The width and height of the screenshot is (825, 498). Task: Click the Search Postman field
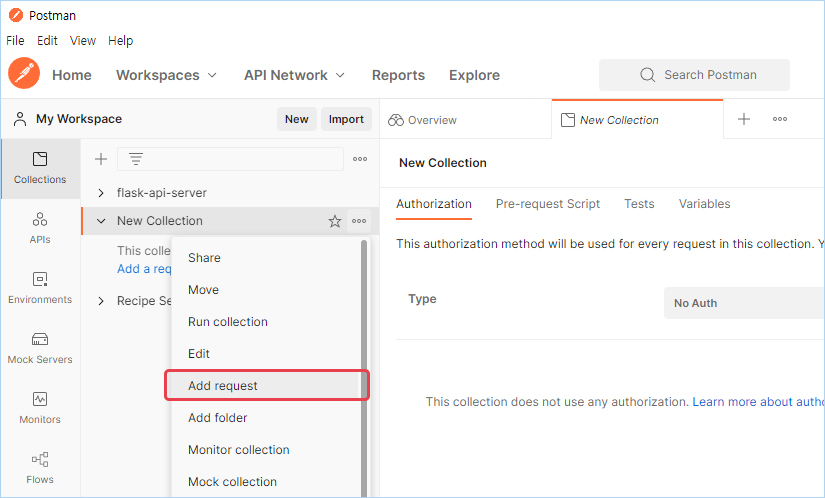click(694, 75)
